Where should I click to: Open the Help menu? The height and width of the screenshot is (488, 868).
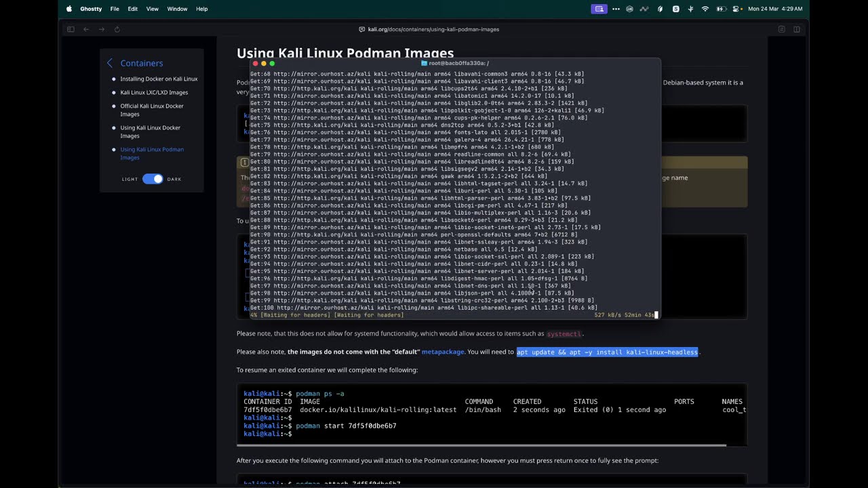pos(202,9)
